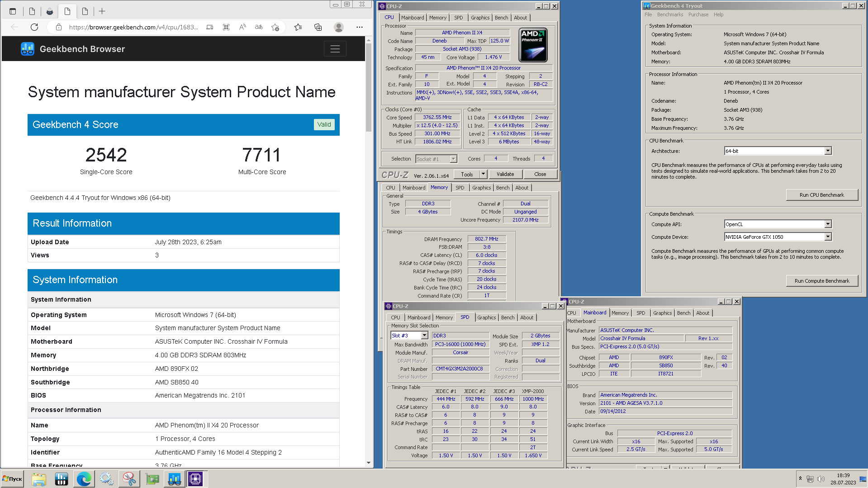
Task: Add this page to favorites with star-plus icon
Action: 275,27
